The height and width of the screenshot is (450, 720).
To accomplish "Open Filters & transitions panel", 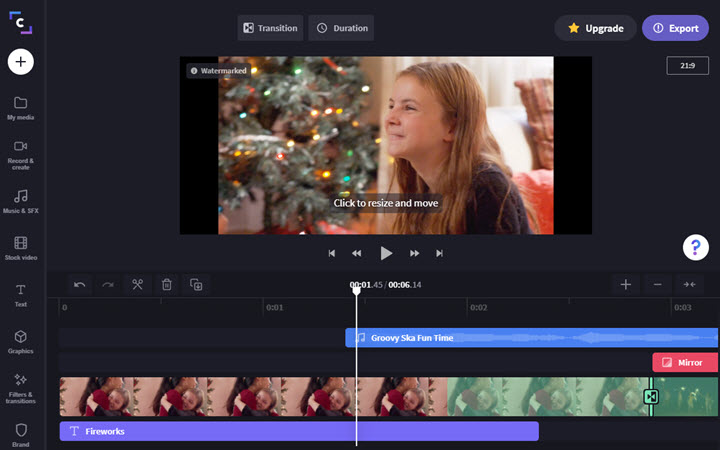I will tap(21, 386).
